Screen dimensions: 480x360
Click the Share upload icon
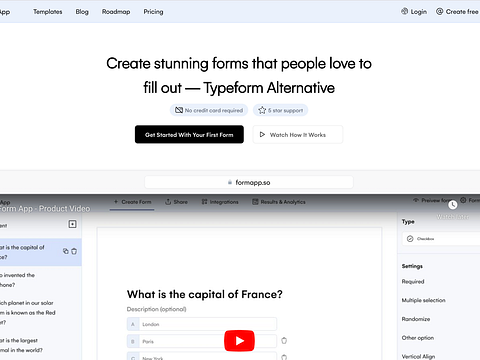pyautogui.click(x=168, y=202)
